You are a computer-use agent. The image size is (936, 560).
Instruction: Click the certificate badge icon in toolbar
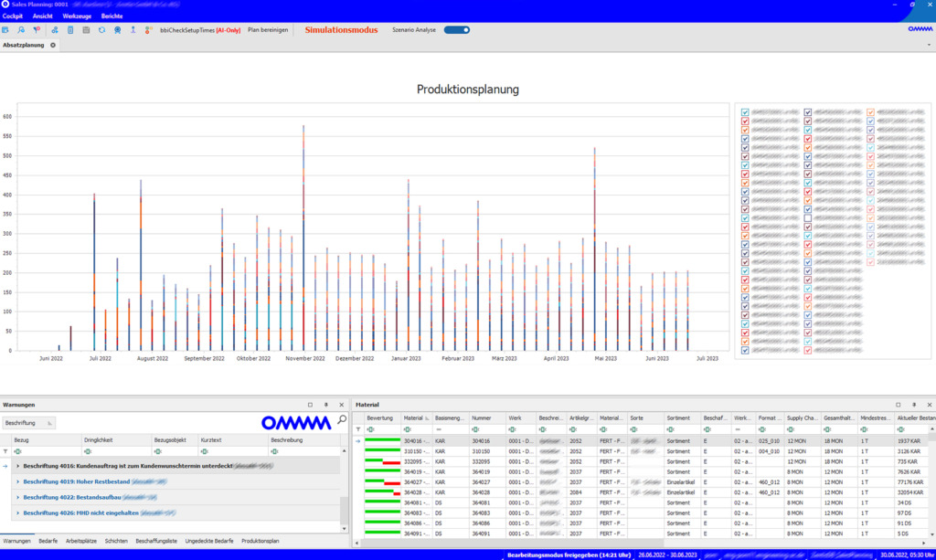[117, 30]
